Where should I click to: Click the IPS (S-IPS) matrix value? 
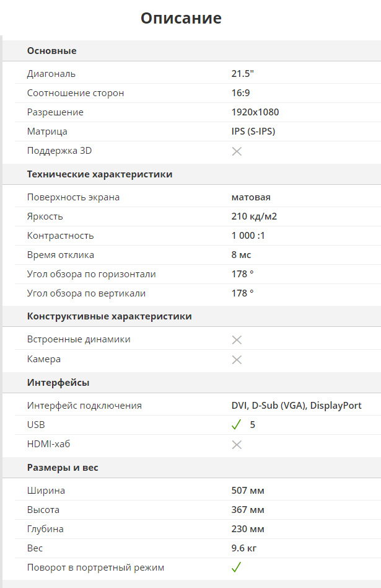pos(253,131)
